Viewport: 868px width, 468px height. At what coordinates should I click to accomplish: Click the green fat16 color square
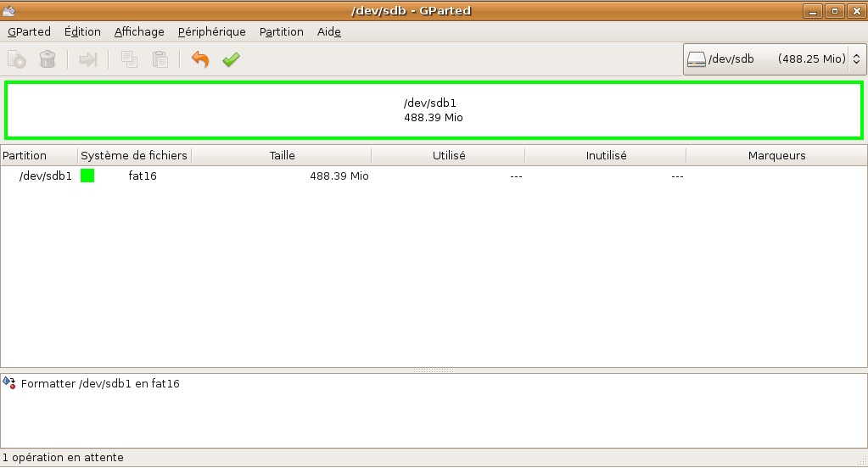click(87, 175)
